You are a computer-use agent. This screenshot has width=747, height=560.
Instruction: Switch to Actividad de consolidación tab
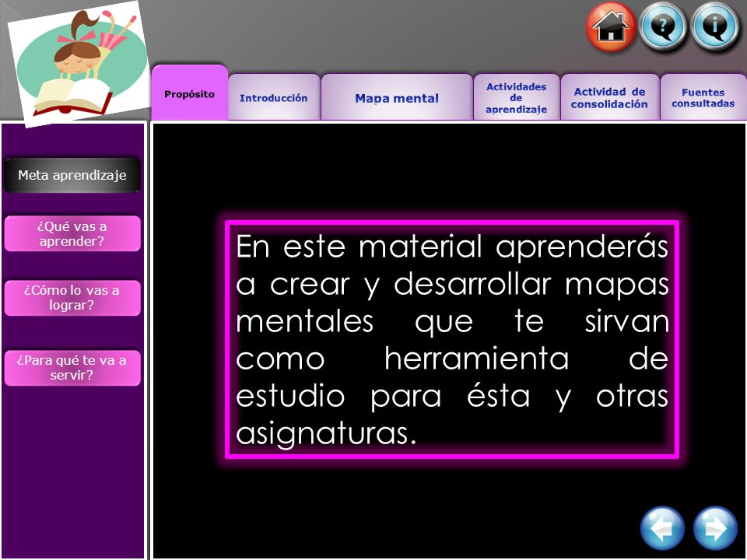(x=610, y=97)
